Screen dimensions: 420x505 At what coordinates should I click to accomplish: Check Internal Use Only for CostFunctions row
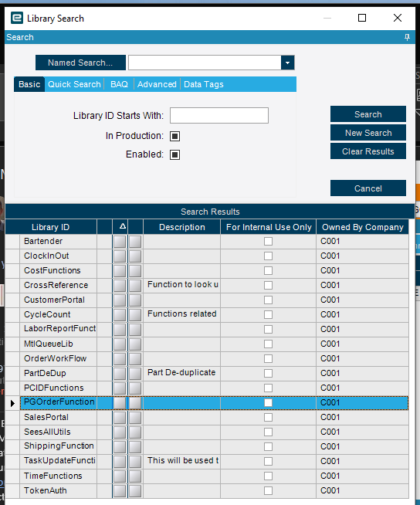point(268,270)
